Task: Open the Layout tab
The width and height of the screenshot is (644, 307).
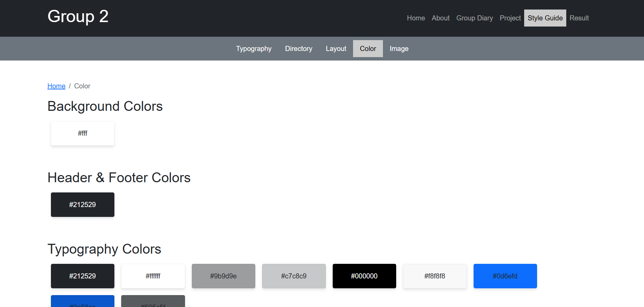Action: click(x=336, y=49)
